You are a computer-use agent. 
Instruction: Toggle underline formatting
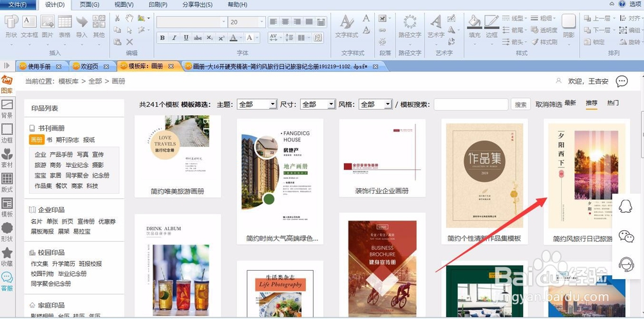[x=186, y=38]
